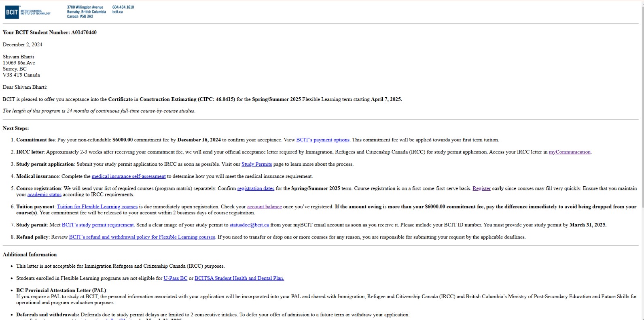This screenshot has width=644, height=320.
Task: Click the 'Tuition payment' bold label
Action: pos(35,207)
